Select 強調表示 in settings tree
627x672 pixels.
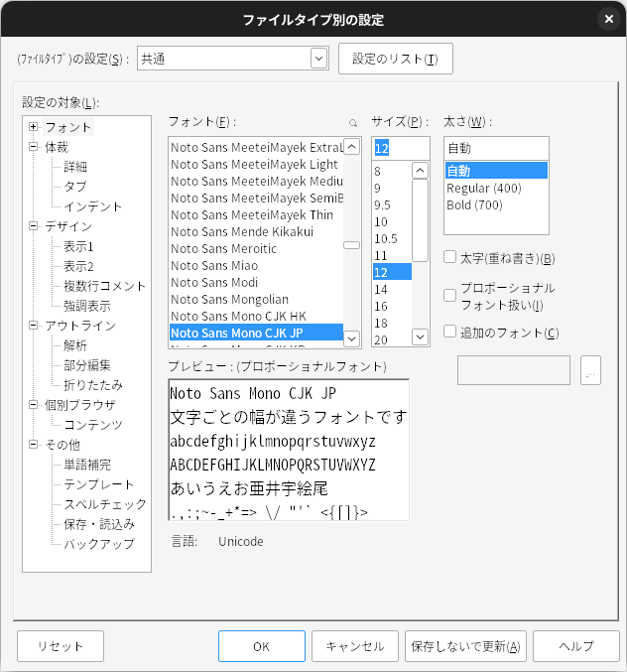87,306
